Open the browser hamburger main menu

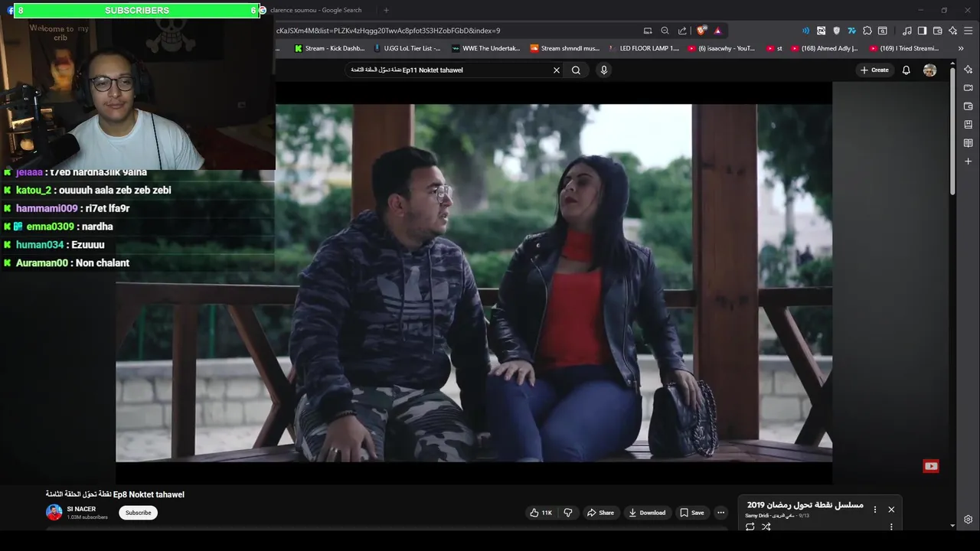coord(969,31)
